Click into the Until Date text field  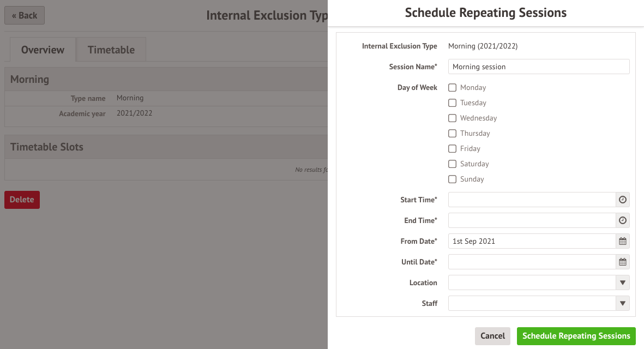pos(532,262)
